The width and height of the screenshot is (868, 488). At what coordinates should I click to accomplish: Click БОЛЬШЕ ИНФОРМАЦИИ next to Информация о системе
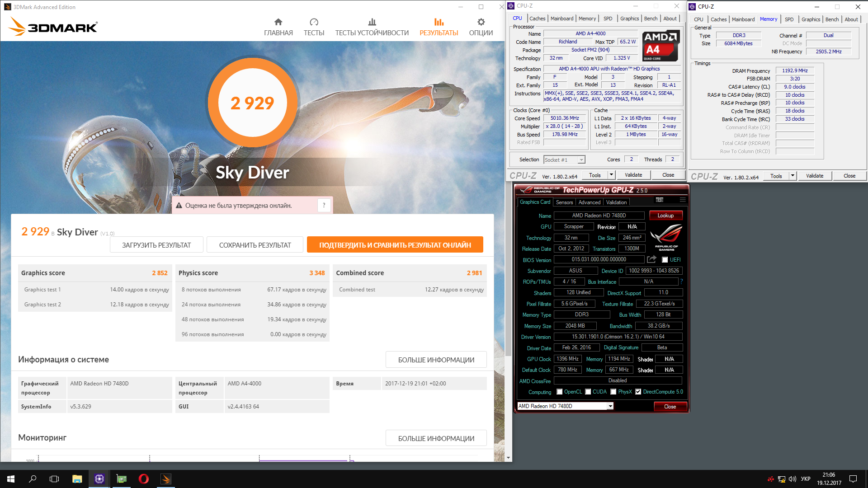point(436,360)
